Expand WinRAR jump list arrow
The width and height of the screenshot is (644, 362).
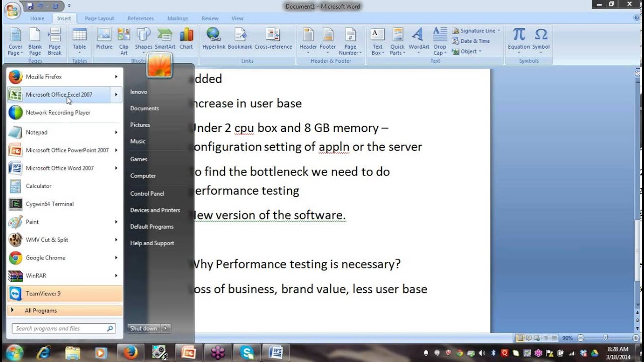pos(116,276)
